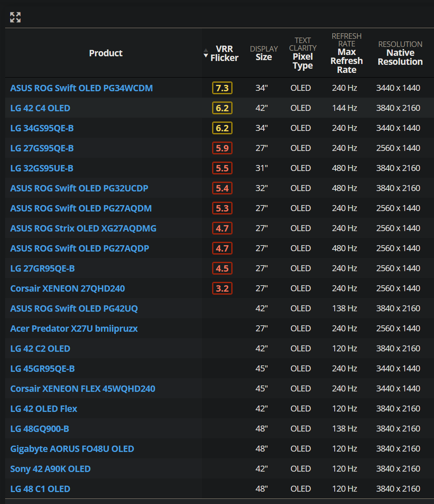Open LG 34GS95QE-B product link
Screen dimensions: 434x504
pyautogui.click(x=42, y=128)
